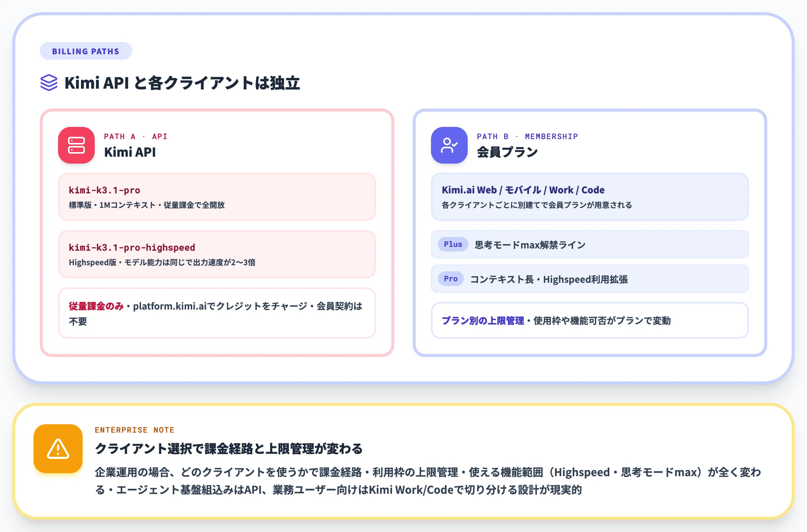Image resolution: width=807 pixels, height=532 pixels.
Task: Click the Highspeed版・モデル能力は同じ description line
Action: click(162, 263)
